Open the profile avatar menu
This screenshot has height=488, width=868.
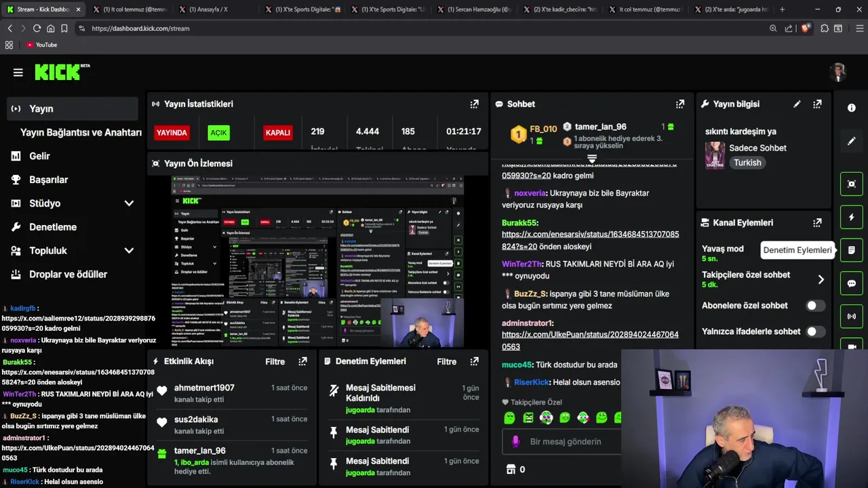pos(839,73)
